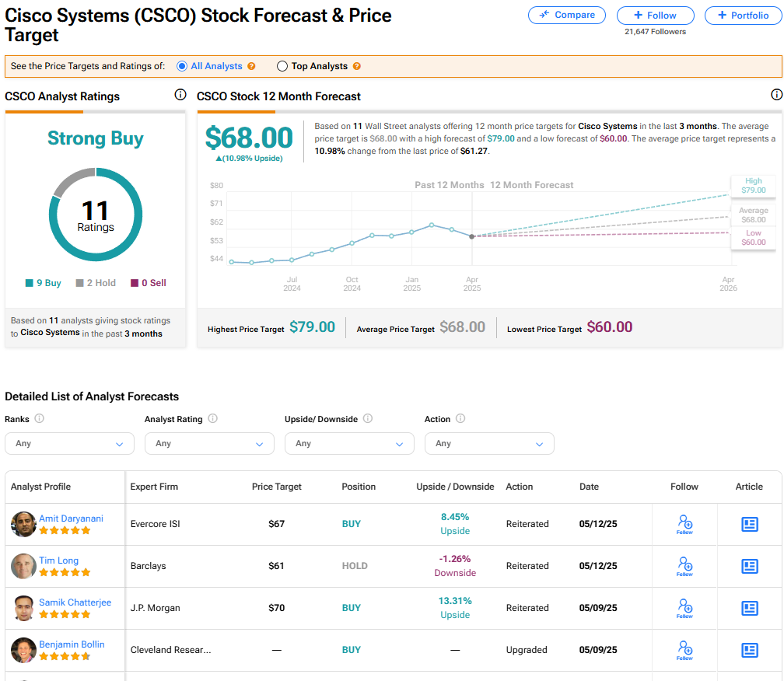
Task: Sort by Price Target column header
Action: (276, 487)
